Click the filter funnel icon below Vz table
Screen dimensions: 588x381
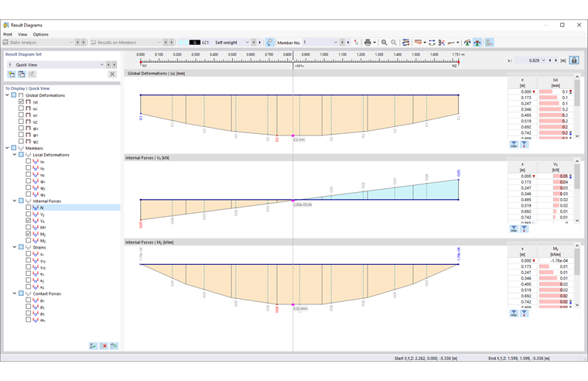tap(525, 228)
